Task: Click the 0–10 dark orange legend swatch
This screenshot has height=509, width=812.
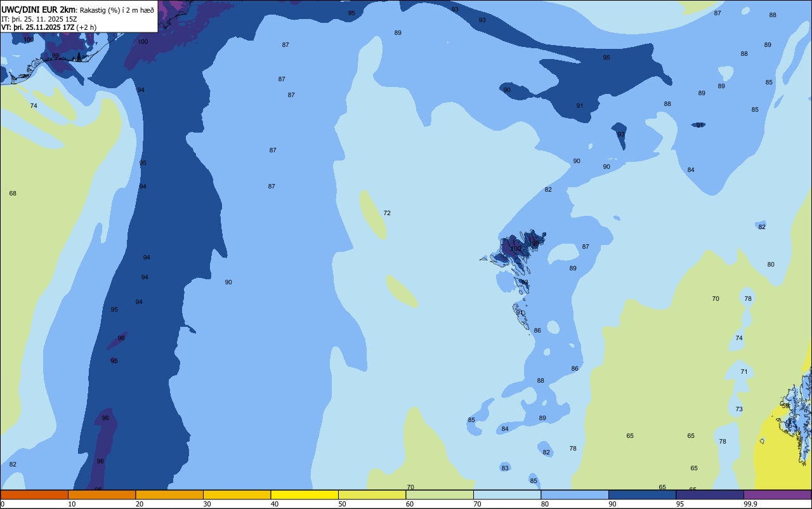Action: click(x=34, y=494)
